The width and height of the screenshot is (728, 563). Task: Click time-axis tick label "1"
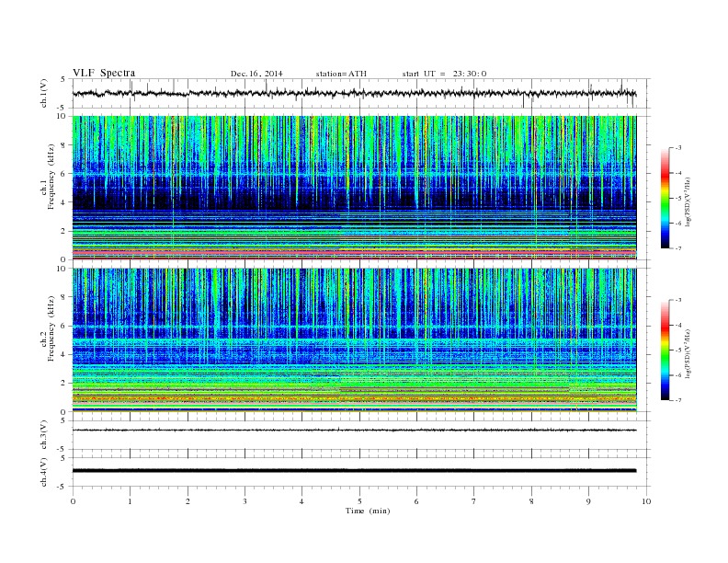[130, 501]
